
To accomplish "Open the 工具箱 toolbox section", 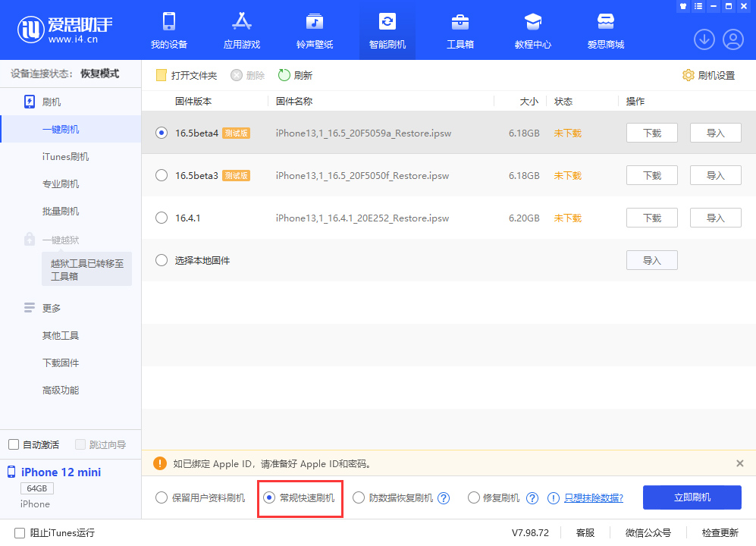I will pos(460,30).
